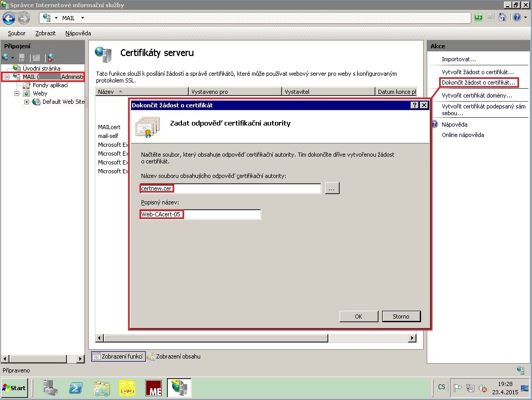Click the green Refresh page icon
The height and width of the screenshot is (400, 532).
pyautogui.click(x=479, y=18)
